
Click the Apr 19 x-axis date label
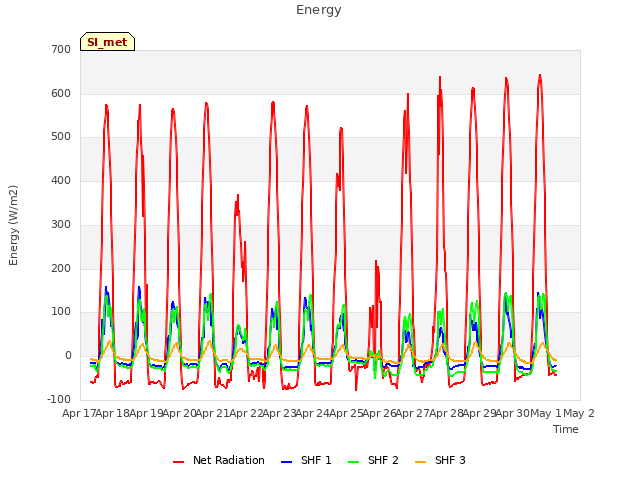coord(146,413)
